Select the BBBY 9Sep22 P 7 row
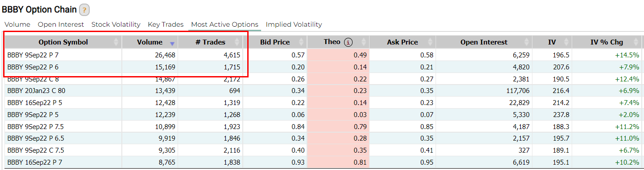The image size is (644, 170). (x=323, y=55)
